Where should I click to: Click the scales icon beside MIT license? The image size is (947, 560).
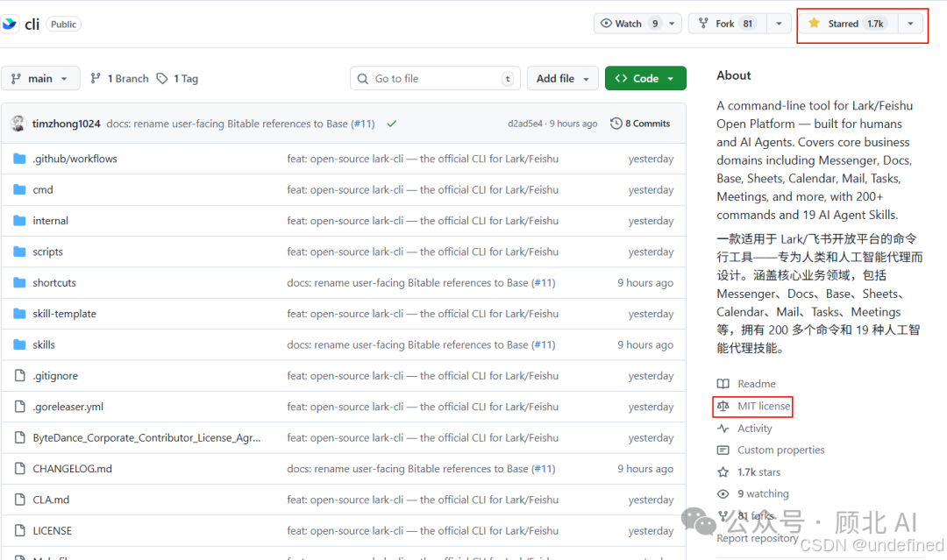723,406
